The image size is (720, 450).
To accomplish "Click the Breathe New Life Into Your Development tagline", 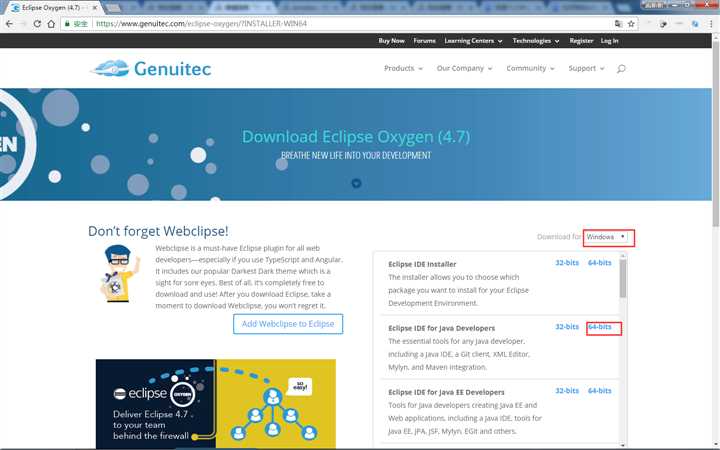I will [356, 155].
